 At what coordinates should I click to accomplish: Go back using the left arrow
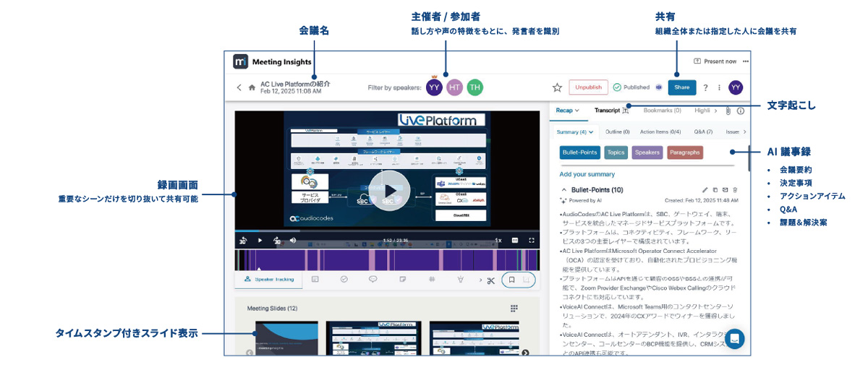[239, 87]
